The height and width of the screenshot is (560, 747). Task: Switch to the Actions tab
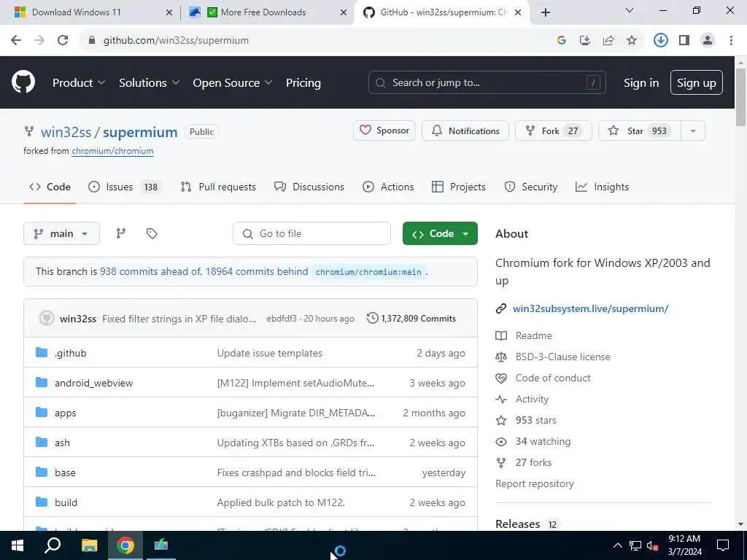click(x=388, y=187)
